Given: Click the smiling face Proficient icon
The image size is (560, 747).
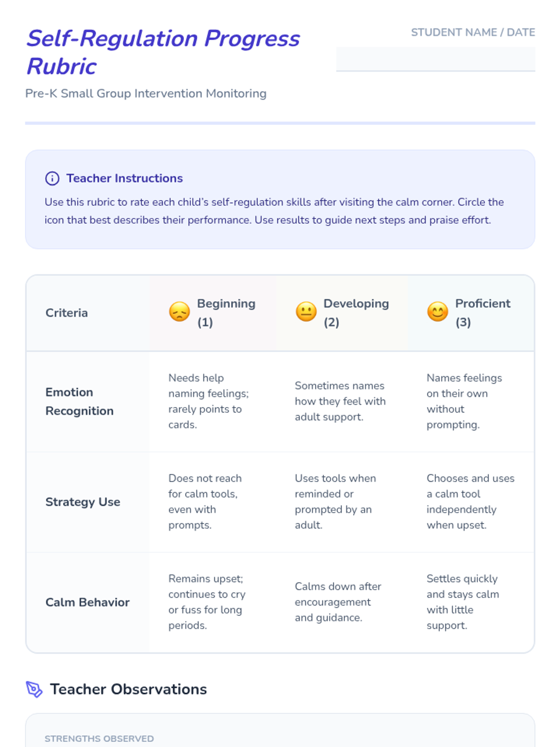Looking at the screenshot, I should tap(437, 312).
